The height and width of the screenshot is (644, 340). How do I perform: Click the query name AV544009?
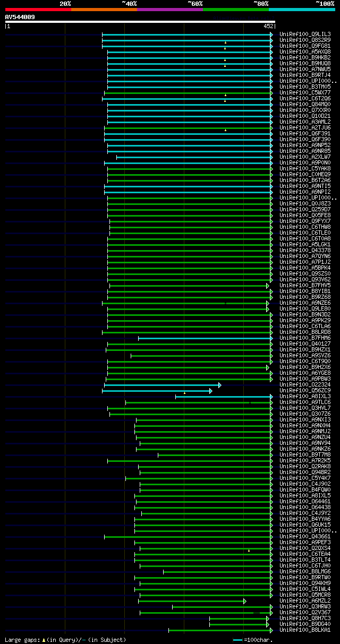click(20, 17)
